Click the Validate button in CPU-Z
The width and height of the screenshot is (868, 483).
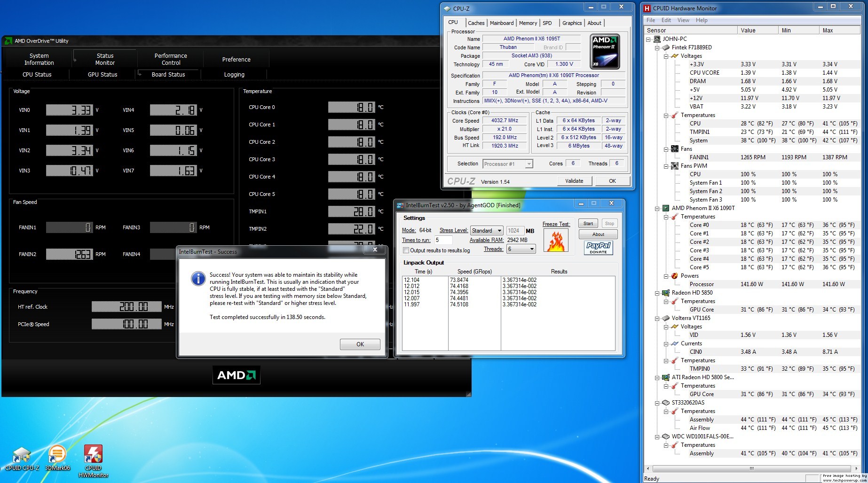pos(574,181)
